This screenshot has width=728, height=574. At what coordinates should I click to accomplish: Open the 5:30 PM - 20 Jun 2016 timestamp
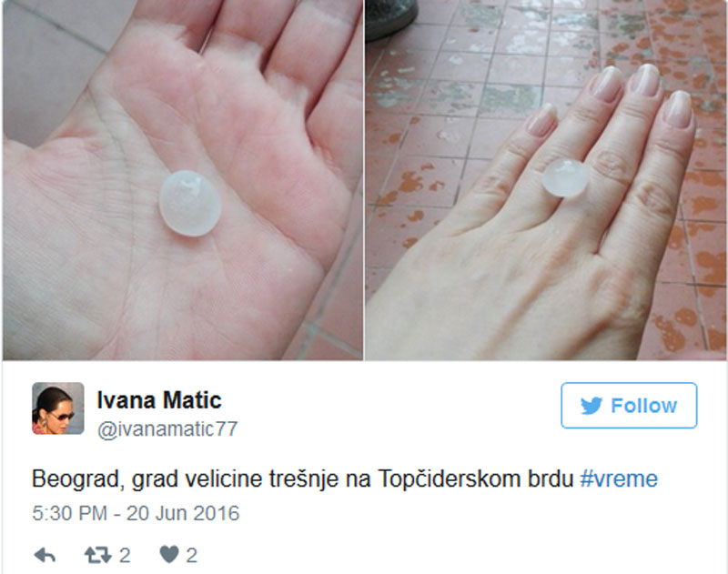click(x=136, y=514)
